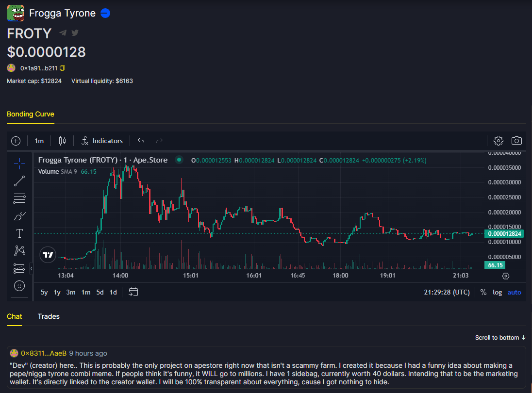Click the $0.0000128 price heading

[47, 52]
